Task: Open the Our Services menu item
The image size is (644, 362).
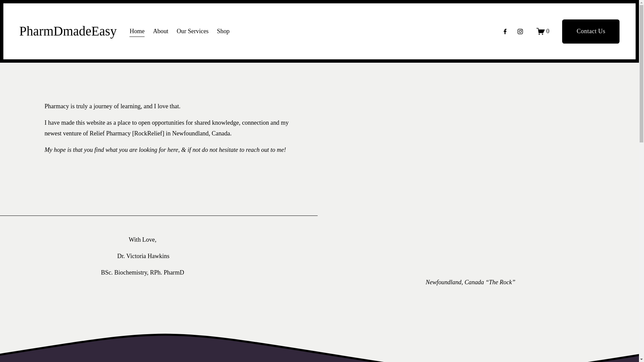Action: click(193, 31)
